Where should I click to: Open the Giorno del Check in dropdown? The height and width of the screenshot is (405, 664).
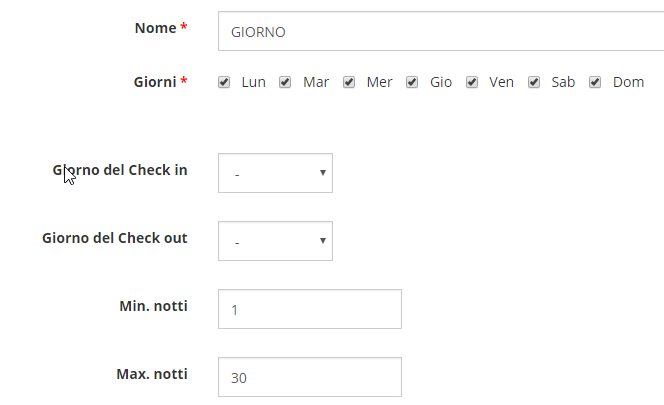tap(275, 173)
